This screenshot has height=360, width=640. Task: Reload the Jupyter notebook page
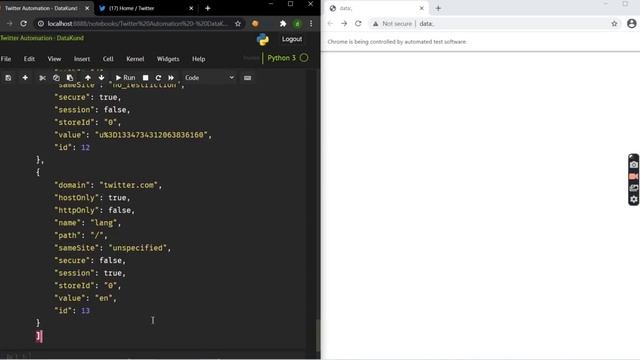click(x=24, y=24)
